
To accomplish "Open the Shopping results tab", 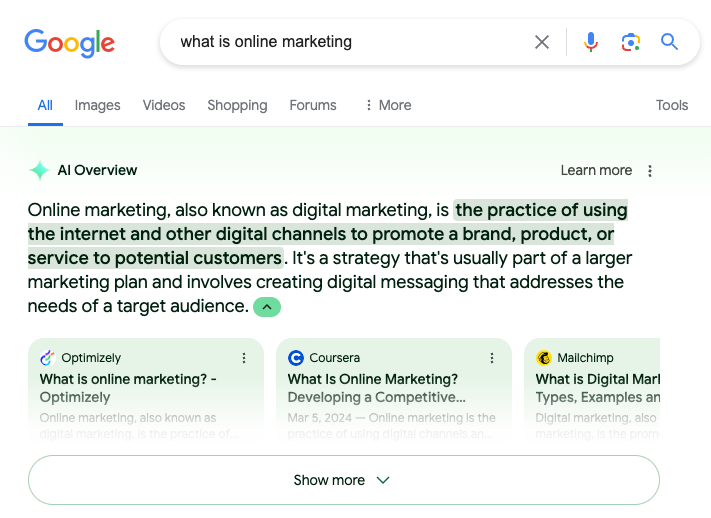I will (237, 105).
